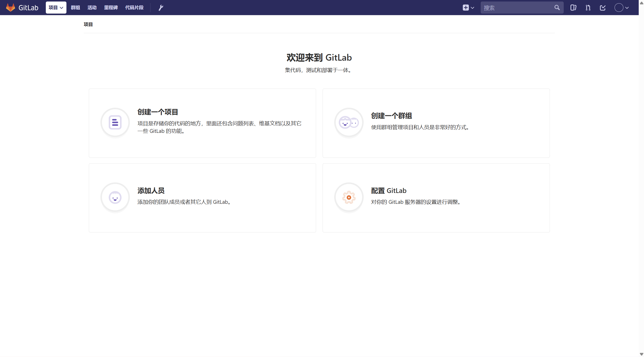The width and height of the screenshot is (644, 357).
Task: Open admin area wrench icon
Action: coord(161,8)
